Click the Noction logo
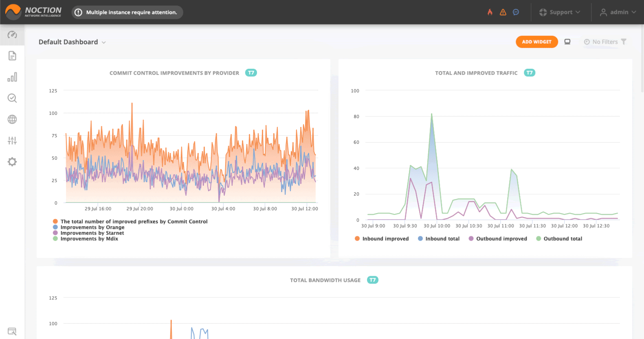This screenshot has width=644, height=339. click(x=33, y=12)
